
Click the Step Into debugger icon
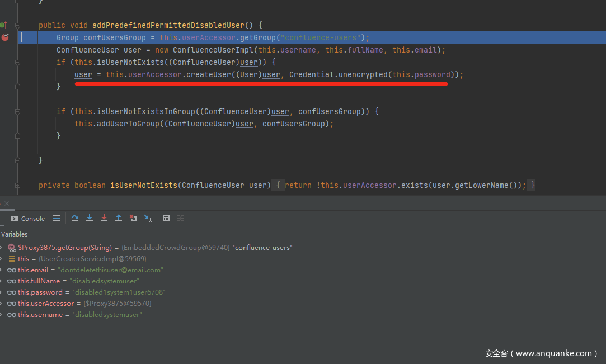point(90,218)
